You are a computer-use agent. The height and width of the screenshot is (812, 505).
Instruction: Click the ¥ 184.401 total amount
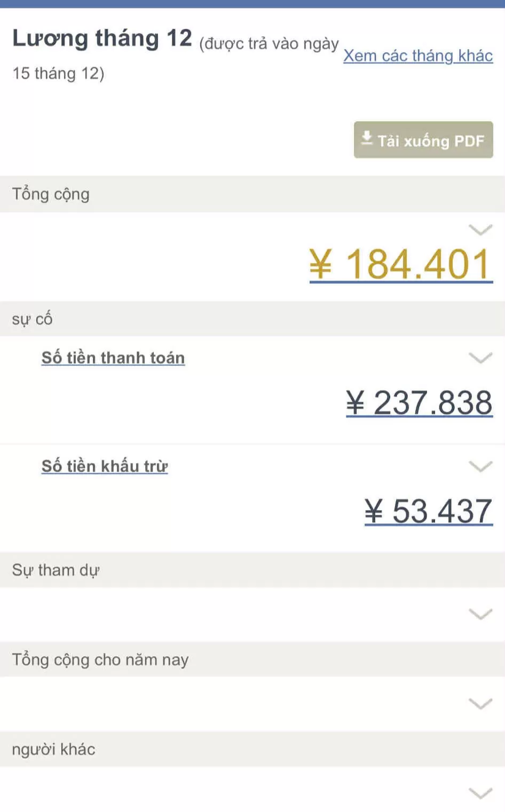pyautogui.click(x=400, y=265)
